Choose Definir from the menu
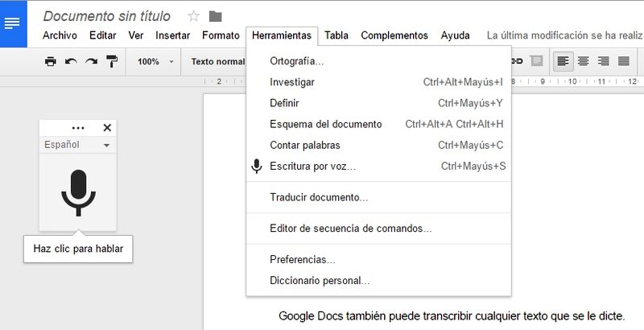644x330 pixels. point(378,103)
